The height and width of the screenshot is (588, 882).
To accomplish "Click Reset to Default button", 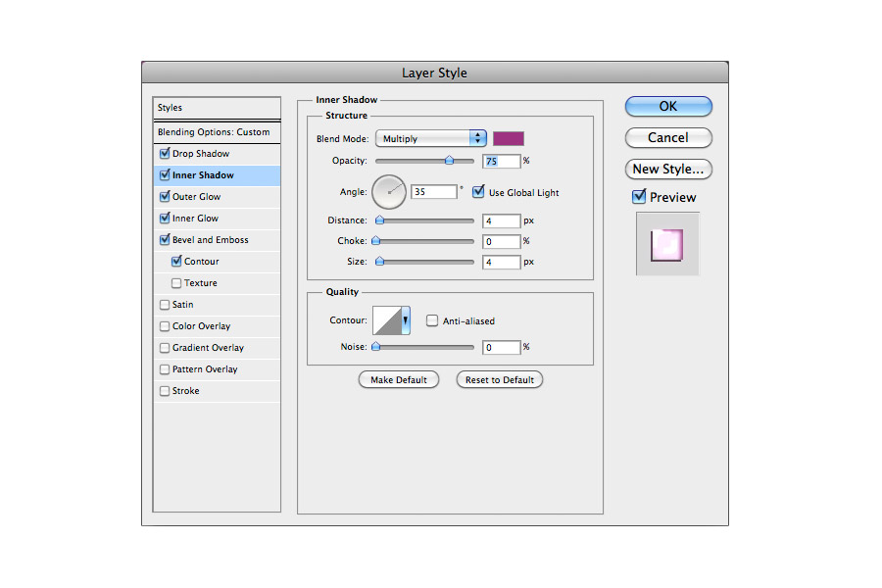I will click(x=500, y=380).
